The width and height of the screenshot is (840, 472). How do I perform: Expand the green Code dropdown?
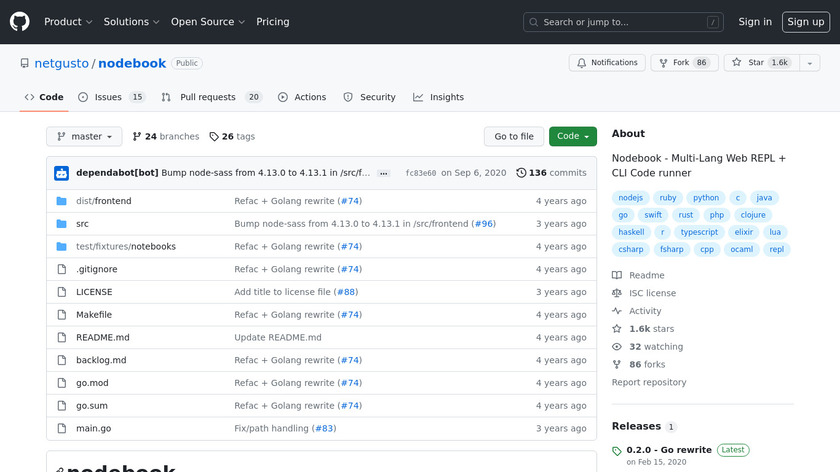tap(573, 137)
